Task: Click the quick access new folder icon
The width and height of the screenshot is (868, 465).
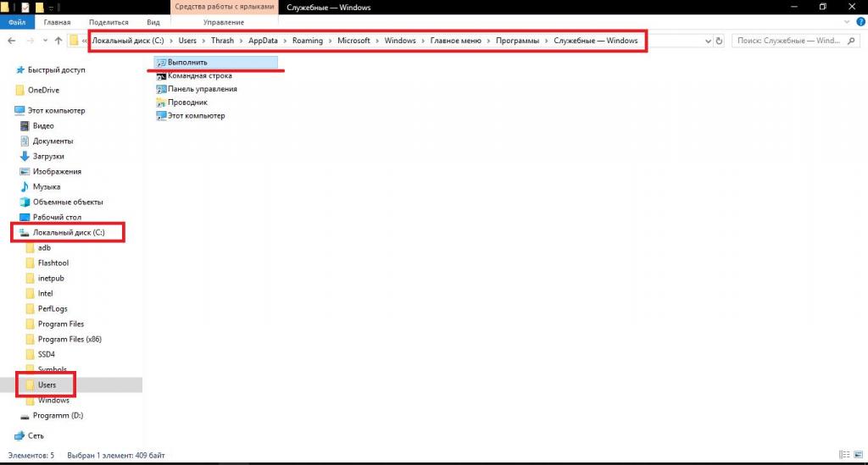Action: pos(39,7)
